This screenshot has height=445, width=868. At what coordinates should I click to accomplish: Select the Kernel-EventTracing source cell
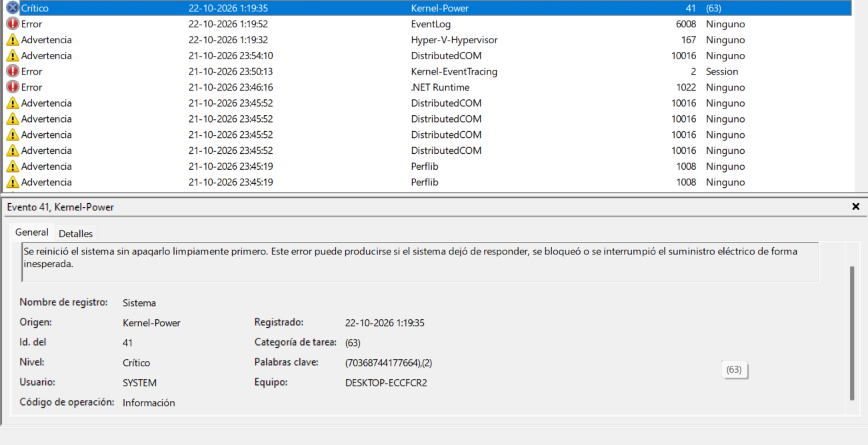coord(454,71)
